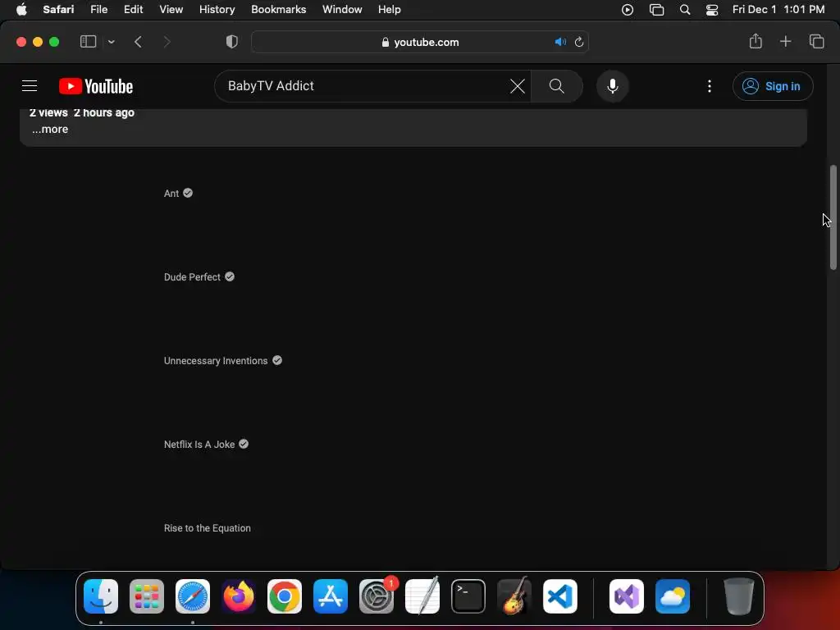Launch Google Chrome from the Dock
Screen dimensions: 840x630
[285, 596]
